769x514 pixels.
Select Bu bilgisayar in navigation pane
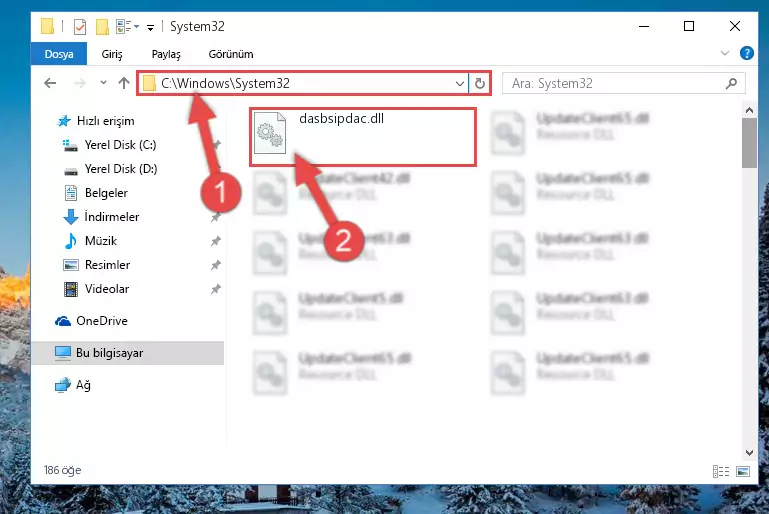[128, 353]
